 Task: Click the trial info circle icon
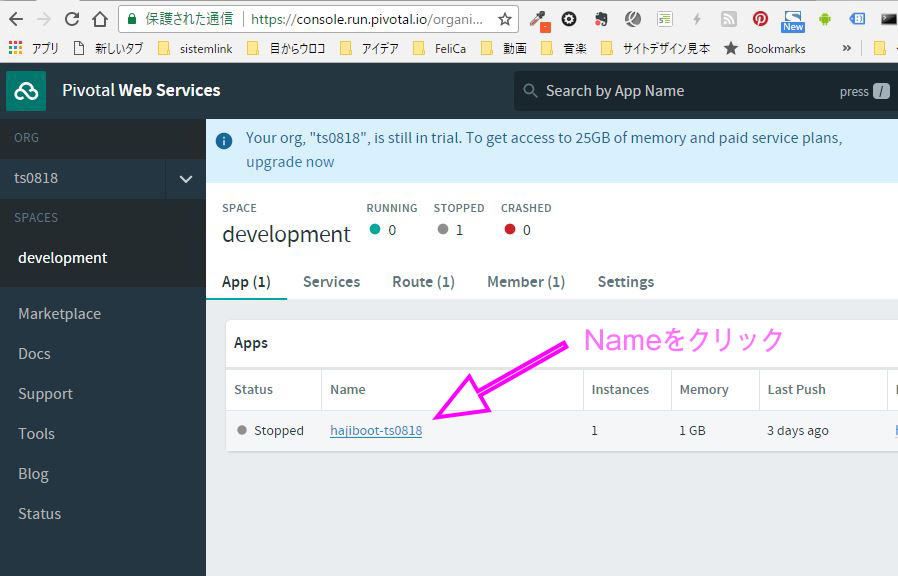(x=224, y=140)
